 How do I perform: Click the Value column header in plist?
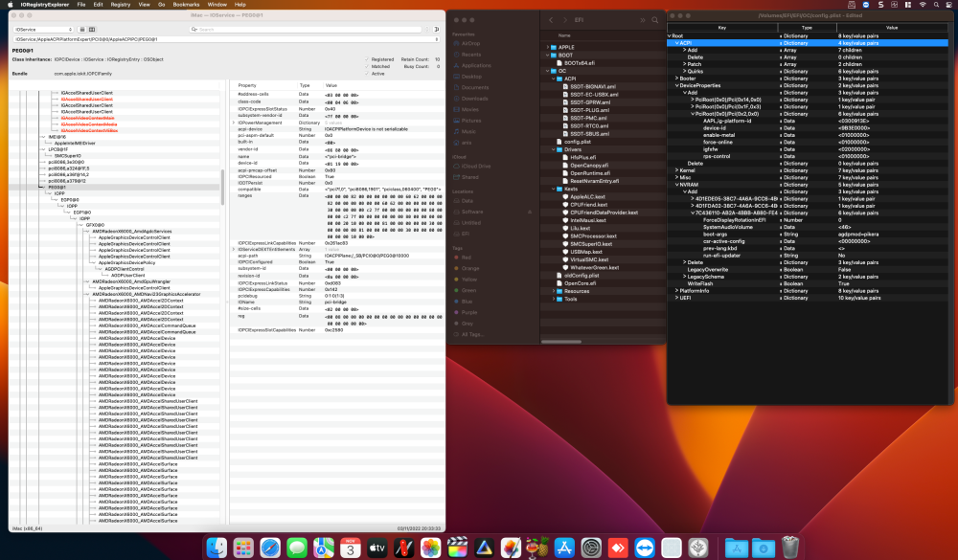[x=892, y=28]
